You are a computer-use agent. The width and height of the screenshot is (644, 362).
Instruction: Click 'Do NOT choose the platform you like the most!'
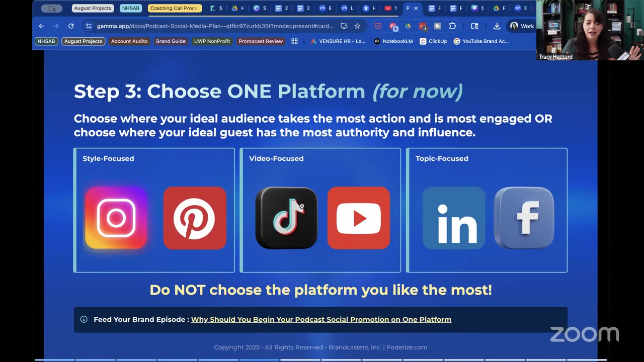320,290
